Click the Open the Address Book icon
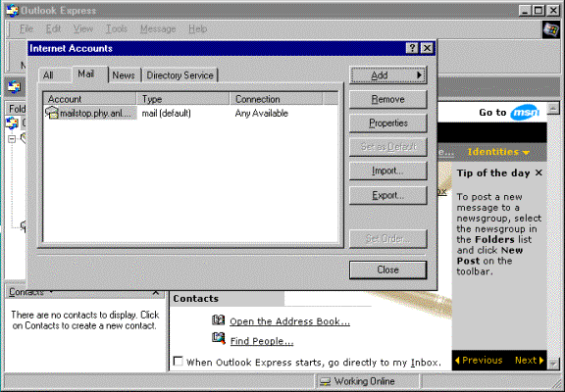The image size is (565, 392). (218, 320)
